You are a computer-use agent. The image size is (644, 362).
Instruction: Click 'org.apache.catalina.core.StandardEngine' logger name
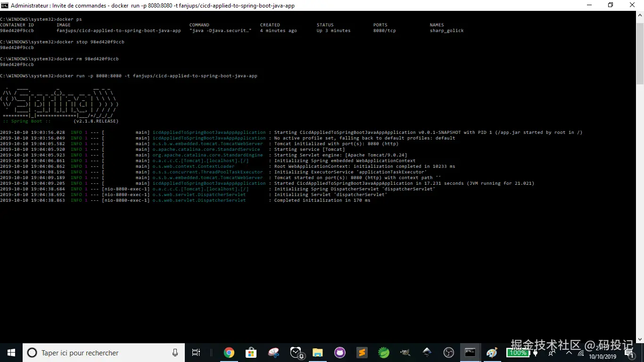pyautogui.click(x=208, y=155)
